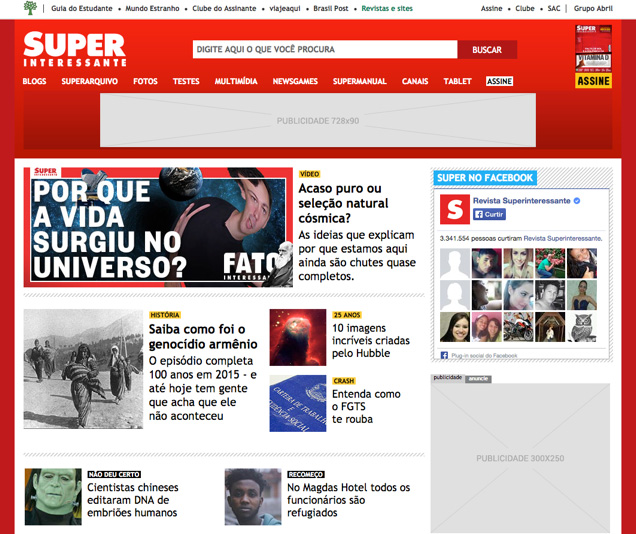Open the CANAIS menu item

(x=415, y=81)
